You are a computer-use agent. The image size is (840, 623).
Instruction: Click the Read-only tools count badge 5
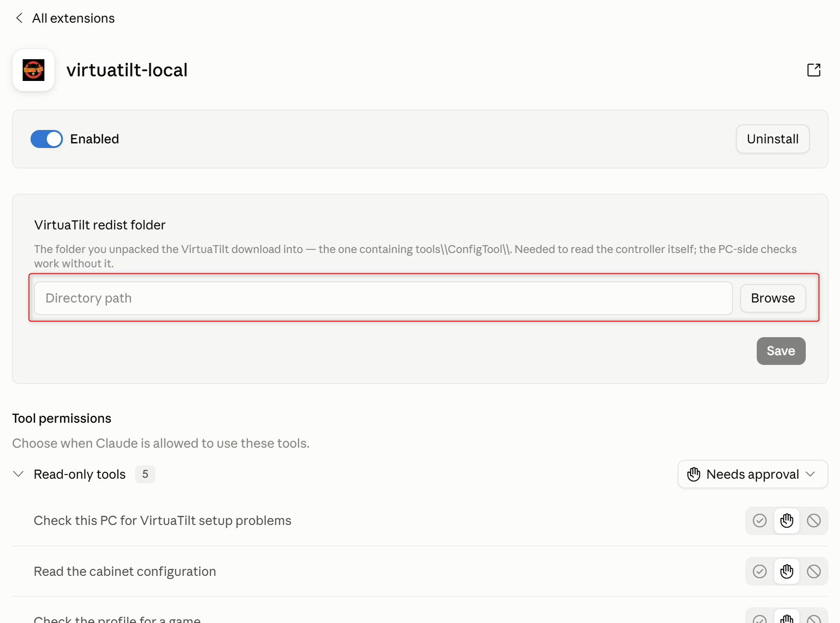(x=145, y=474)
